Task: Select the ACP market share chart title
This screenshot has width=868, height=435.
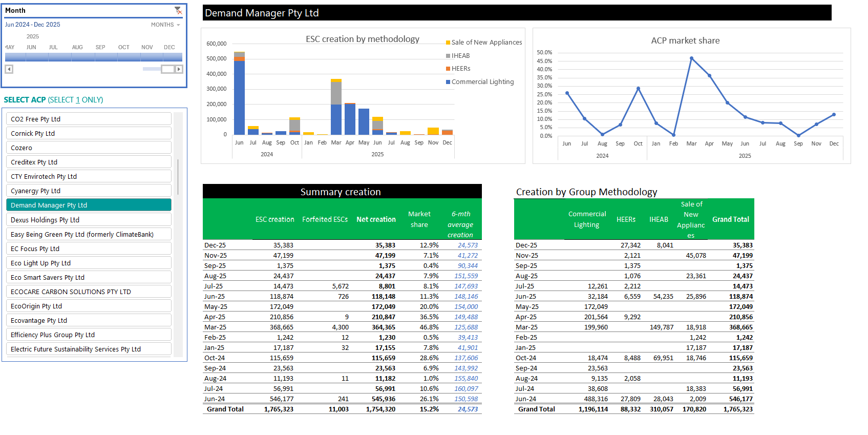Action: 685,40
